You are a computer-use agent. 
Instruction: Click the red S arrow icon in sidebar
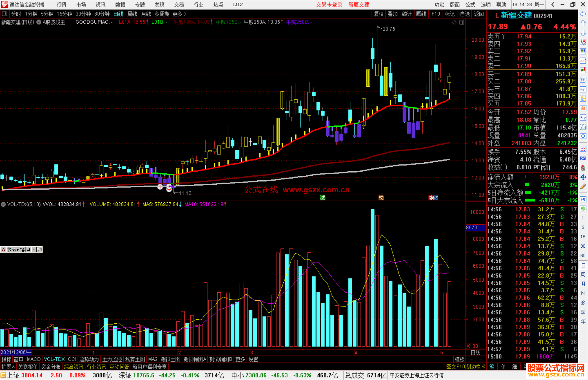click(583, 168)
